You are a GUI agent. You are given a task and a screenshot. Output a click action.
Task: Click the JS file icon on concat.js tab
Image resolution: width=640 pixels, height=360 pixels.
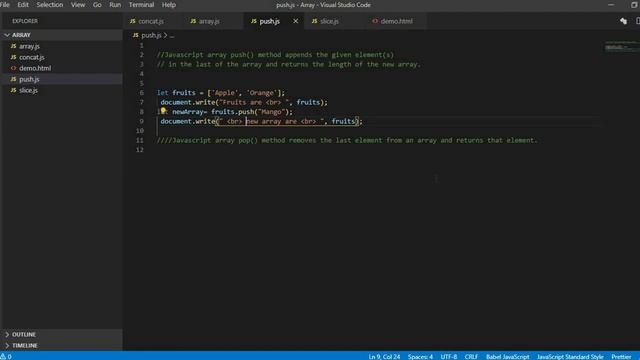point(133,21)
